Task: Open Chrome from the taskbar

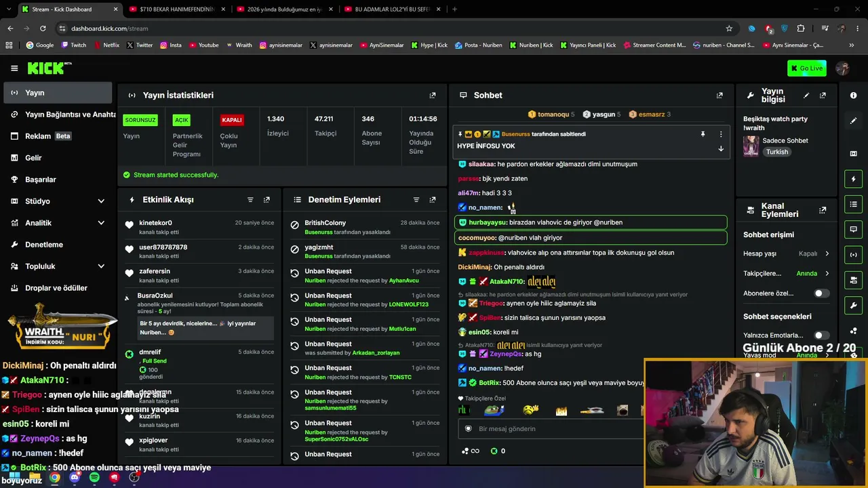Action: (55, 478)
